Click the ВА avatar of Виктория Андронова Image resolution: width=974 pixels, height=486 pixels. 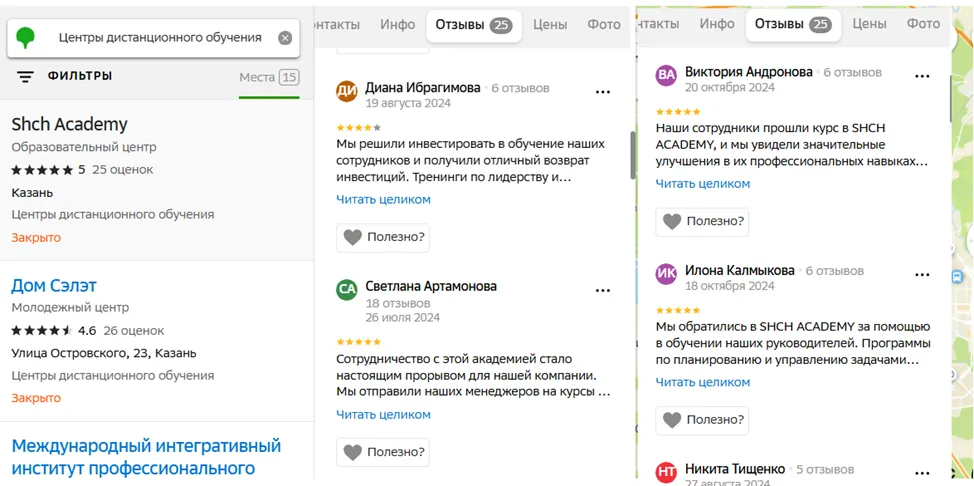tap(667, 75)
